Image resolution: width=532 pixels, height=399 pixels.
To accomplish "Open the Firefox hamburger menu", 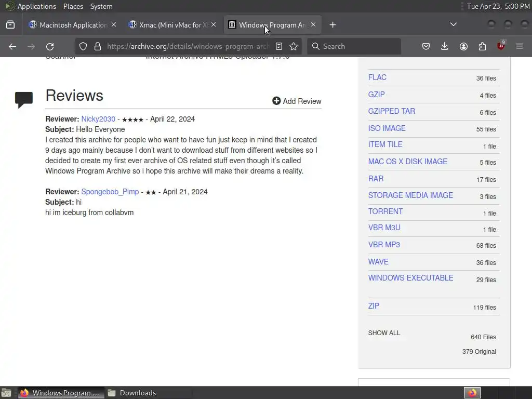I will tap(520, 46).
